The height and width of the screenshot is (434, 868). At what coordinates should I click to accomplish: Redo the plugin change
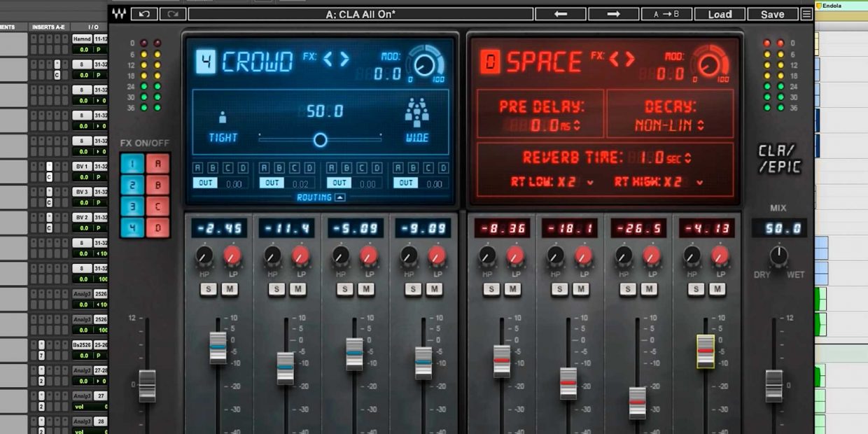click(172, 14)
